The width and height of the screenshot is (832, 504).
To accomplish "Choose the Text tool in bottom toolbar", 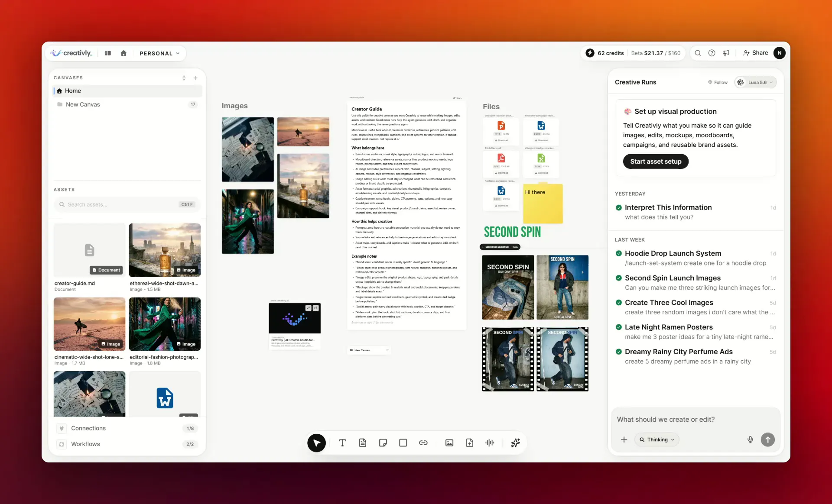I will 342,443.
